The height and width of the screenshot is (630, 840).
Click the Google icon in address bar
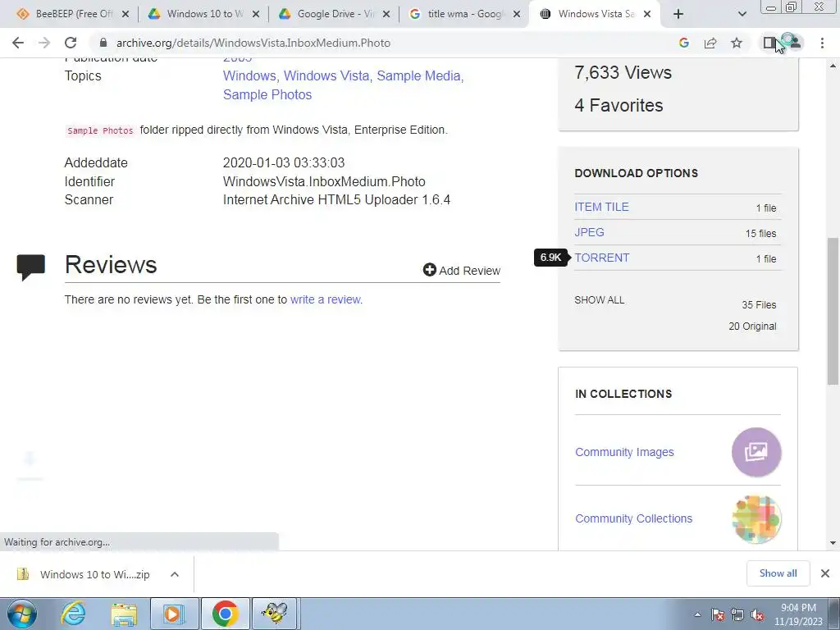[683, 43]
